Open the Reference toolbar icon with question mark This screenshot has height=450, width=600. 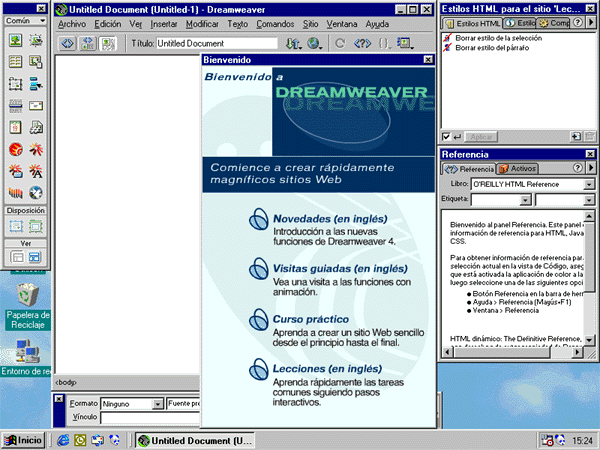point(362,43)
